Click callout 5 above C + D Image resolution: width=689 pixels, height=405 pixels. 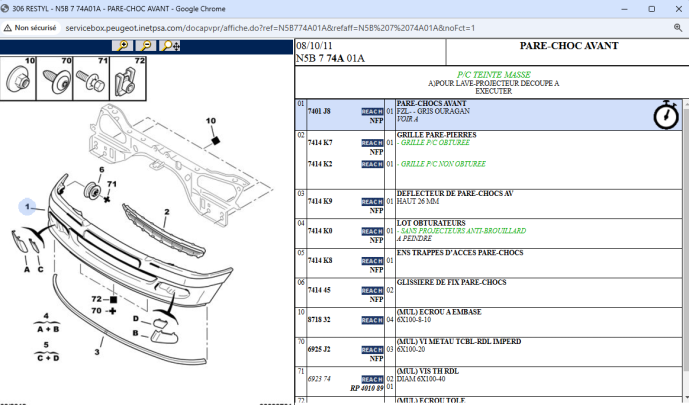pos(46,345)
